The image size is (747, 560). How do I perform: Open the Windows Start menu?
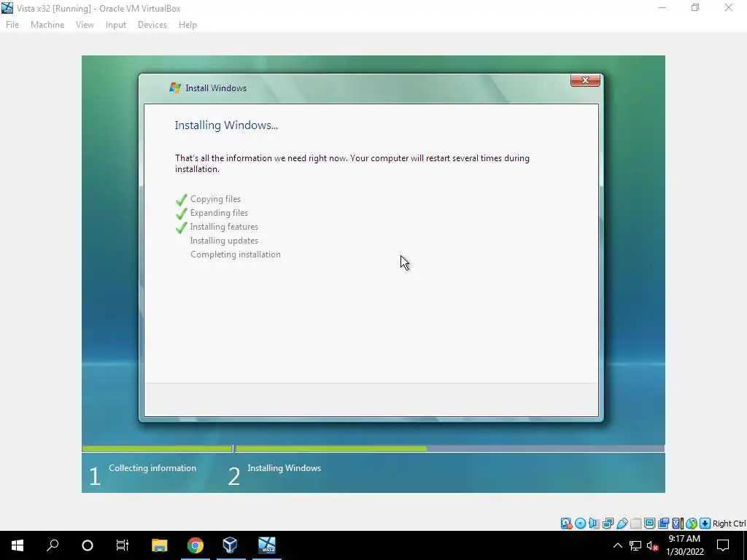tap(18, 545)
